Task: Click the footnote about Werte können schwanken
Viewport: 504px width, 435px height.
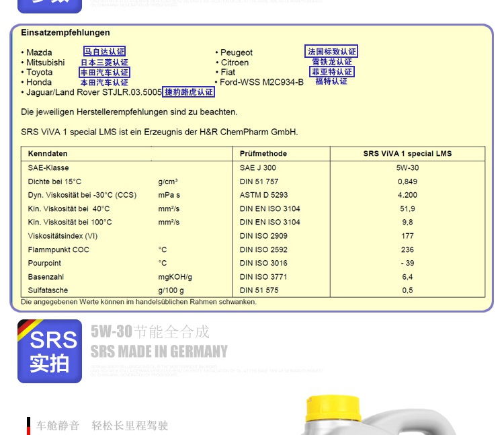Action: 139,302
